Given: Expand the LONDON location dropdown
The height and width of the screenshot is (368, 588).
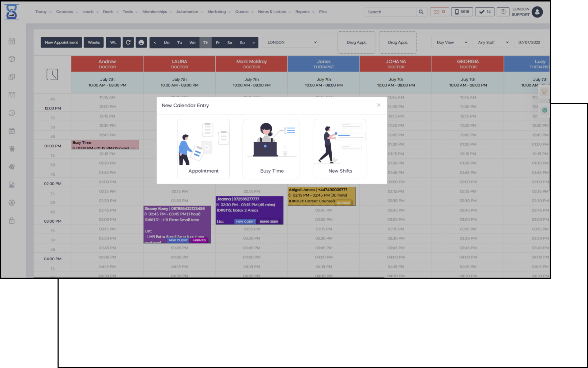Looking at the screenshot, I should [x=290, y=42].
